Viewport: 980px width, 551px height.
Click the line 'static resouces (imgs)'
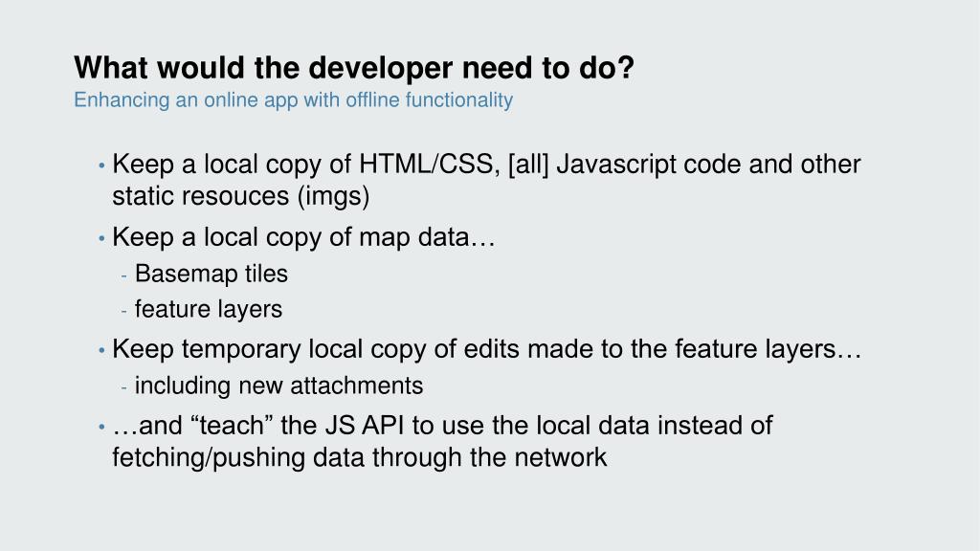pos(240,196)
